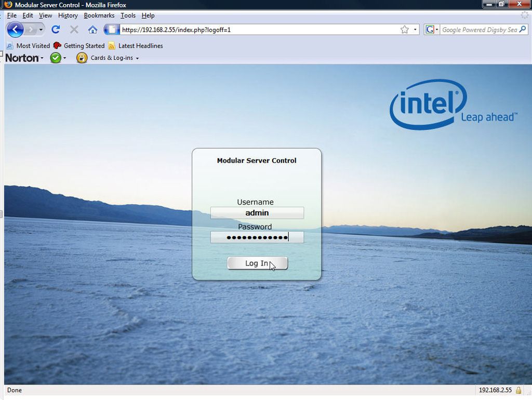The image size is (532, 400).
Task: Open Cards & Log-ins padlock icon
Action: click(82, 58)
